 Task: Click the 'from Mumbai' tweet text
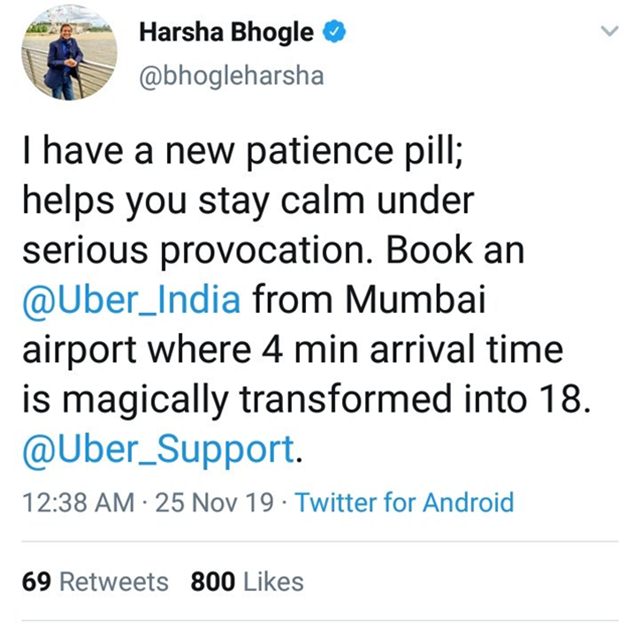[x=369, y=299]
